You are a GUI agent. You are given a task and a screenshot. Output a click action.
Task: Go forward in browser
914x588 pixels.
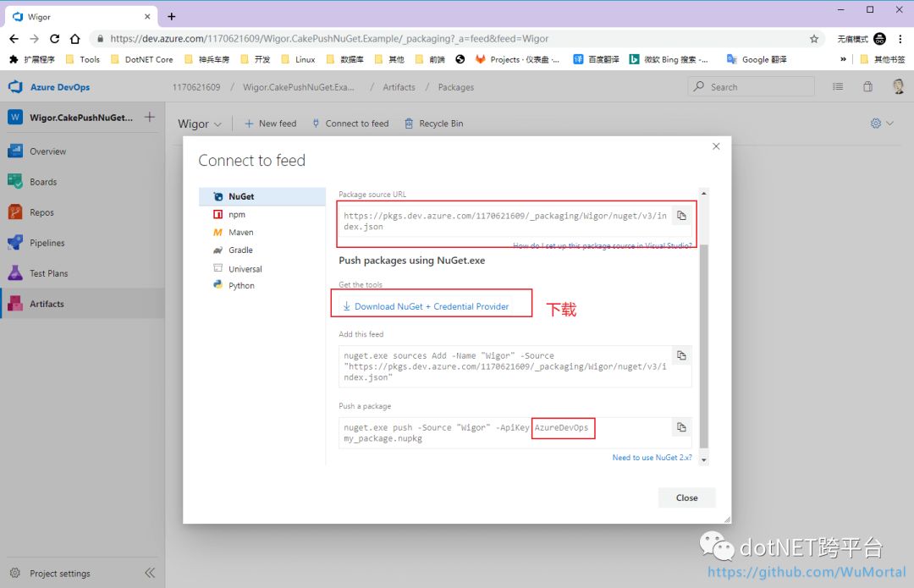pos(35,38)
